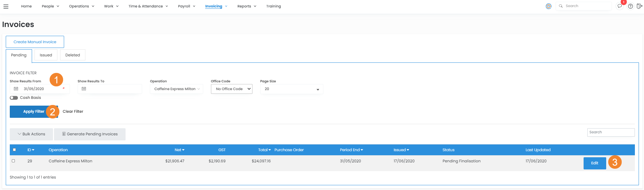Switch to the Issued tab
Screen dimensions: 644x190
(x=46, y=55)
